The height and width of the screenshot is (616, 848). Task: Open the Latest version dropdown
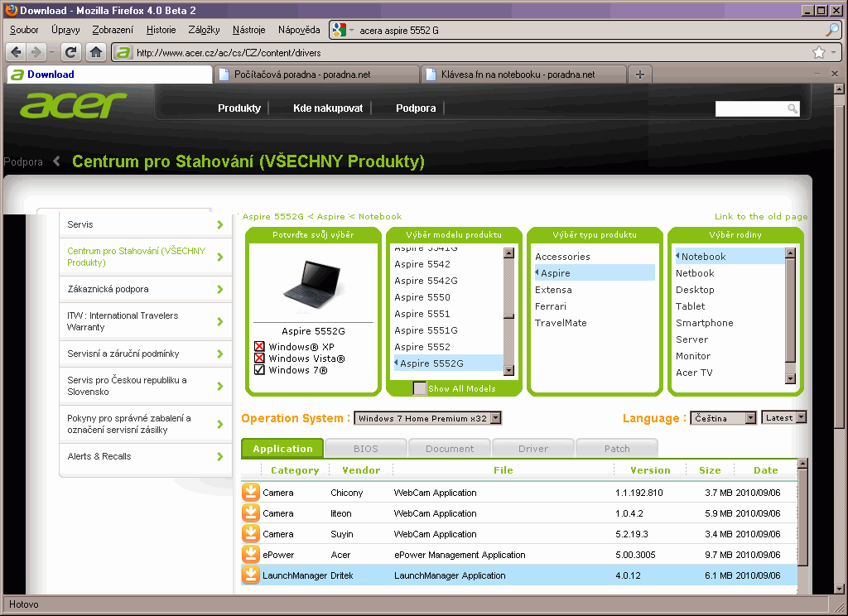pos(783,417)
